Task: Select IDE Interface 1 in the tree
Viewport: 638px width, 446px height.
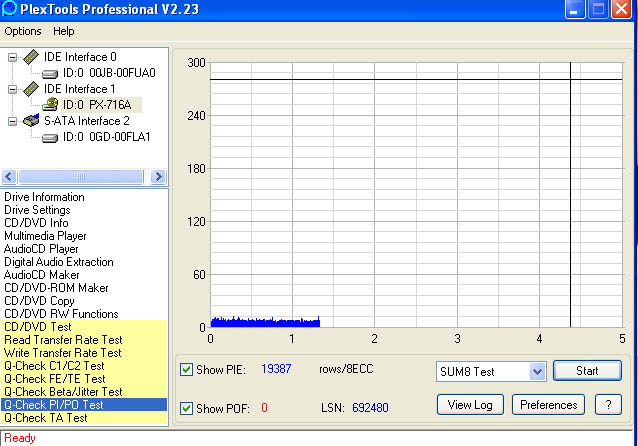Action: (x=80, y=89)
